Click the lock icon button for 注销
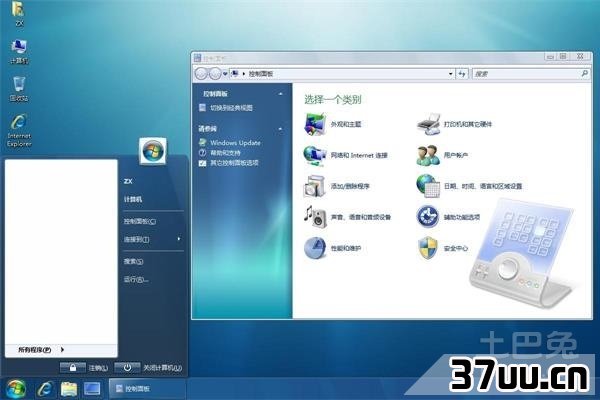600x400 pixels. click(x=73, y=367)
